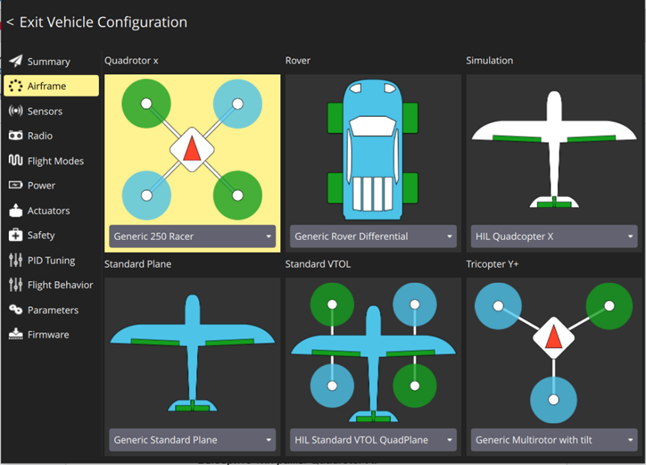The height and width of the screenshot is (465, 646).
Task: Click the Airframe dotted circle icon
Action: coord(16,86)
